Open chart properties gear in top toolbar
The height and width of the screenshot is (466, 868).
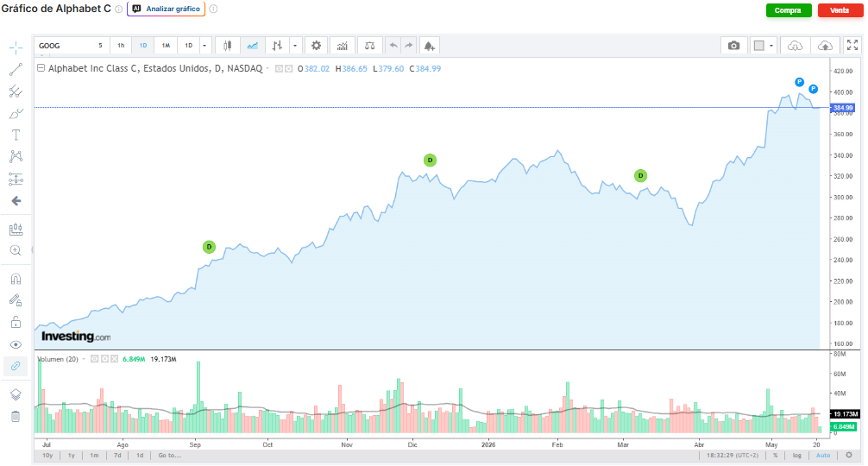[x=316, y=46]
